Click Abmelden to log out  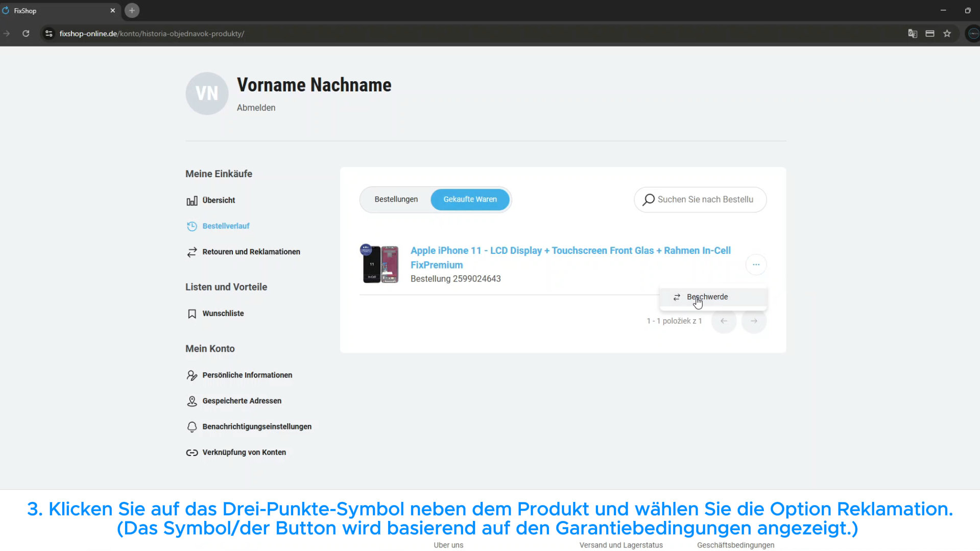256,108
